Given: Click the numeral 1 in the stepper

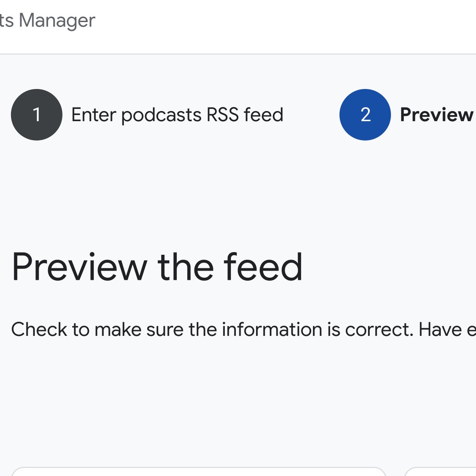Looking at the screenshot, I should point(37,115).
